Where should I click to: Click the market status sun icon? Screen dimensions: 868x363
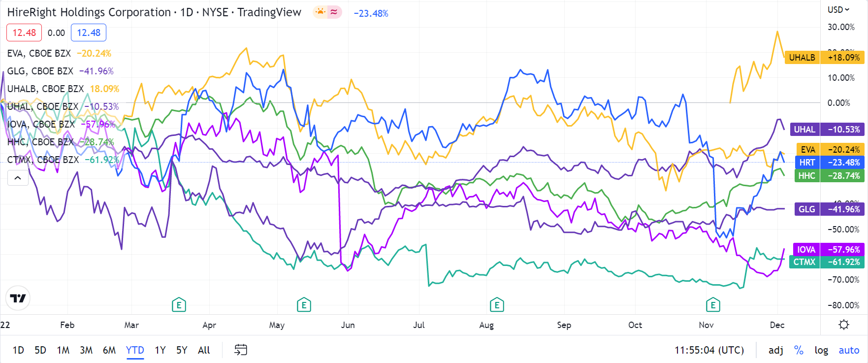coord(321,12)
